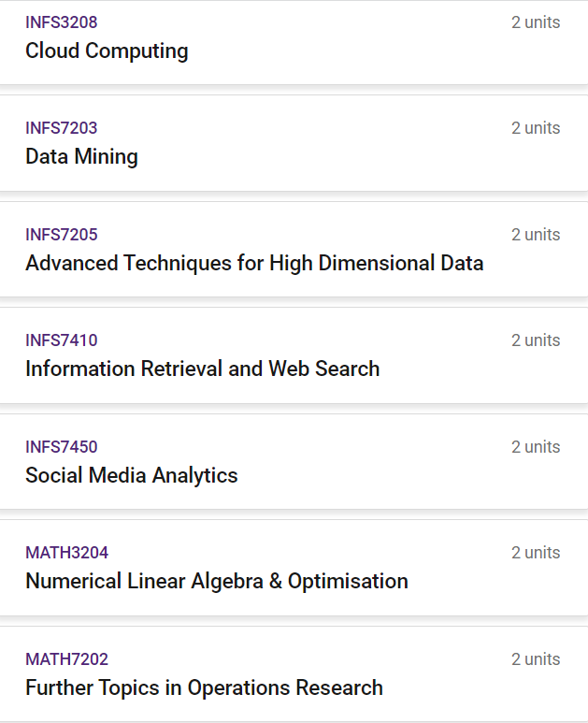Viewport: 588px width, 723px height.
Task: Select the Data Mining course title
Action: click(x=81, y=157)
